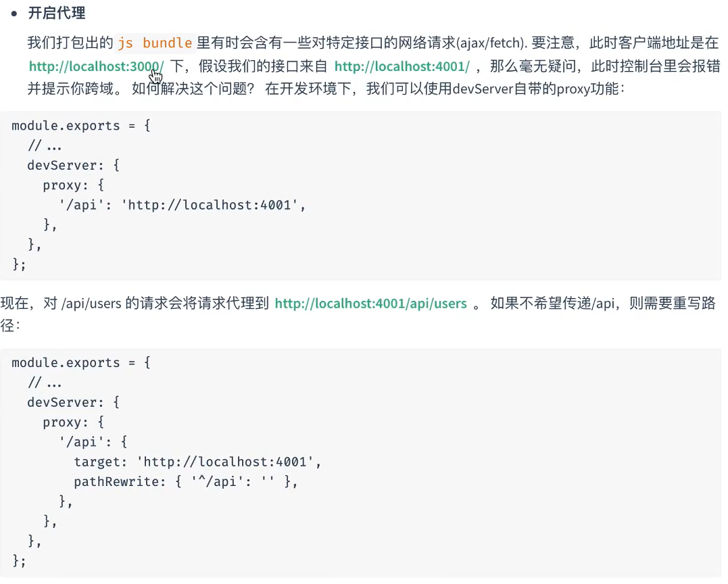
Task: Click the 'js bundle' inline code
Action: click(155, 43)
